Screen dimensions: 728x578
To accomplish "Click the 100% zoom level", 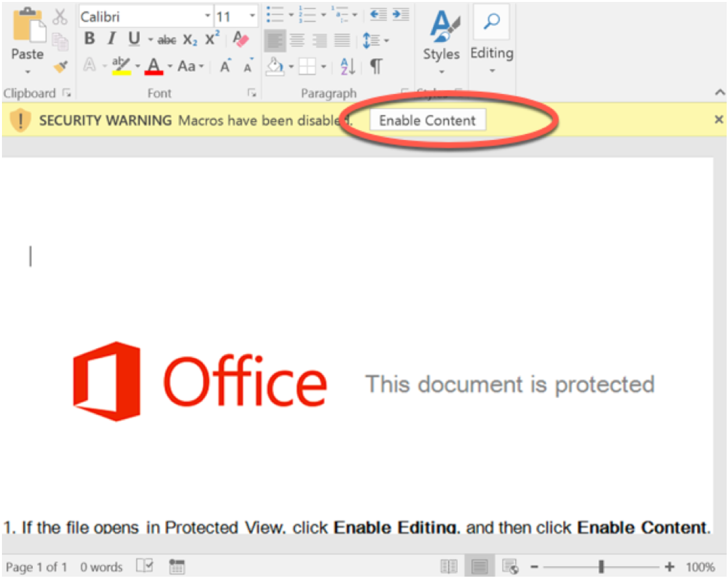I will pos(700,567).
